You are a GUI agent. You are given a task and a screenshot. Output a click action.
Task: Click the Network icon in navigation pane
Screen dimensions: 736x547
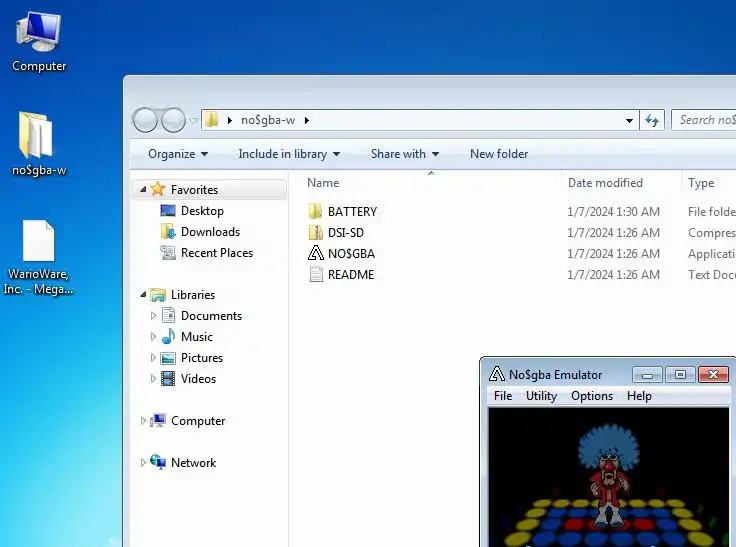pyautogui.click(x=158, y=462)
